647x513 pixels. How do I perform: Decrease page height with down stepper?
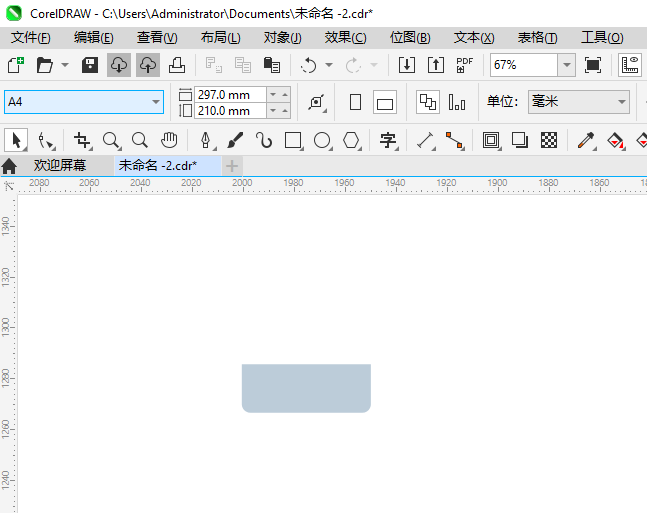pyautogui.click(x=273, y=111)
